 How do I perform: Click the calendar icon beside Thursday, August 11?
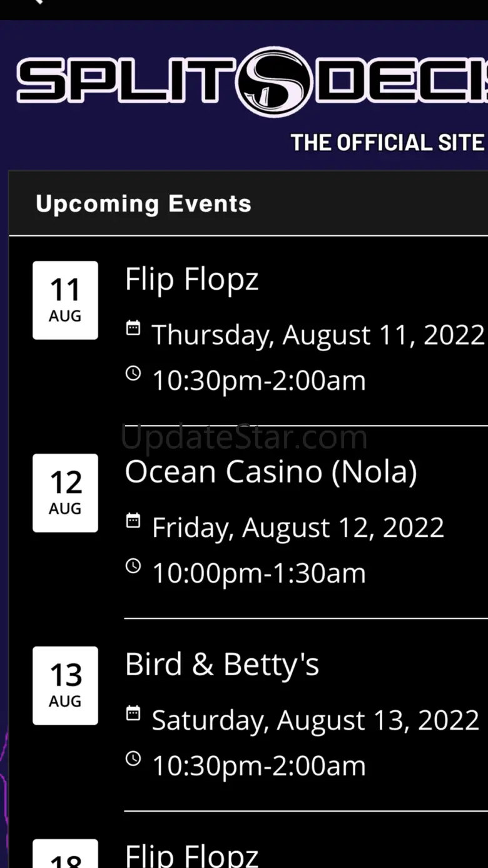[x=133, y=328]
